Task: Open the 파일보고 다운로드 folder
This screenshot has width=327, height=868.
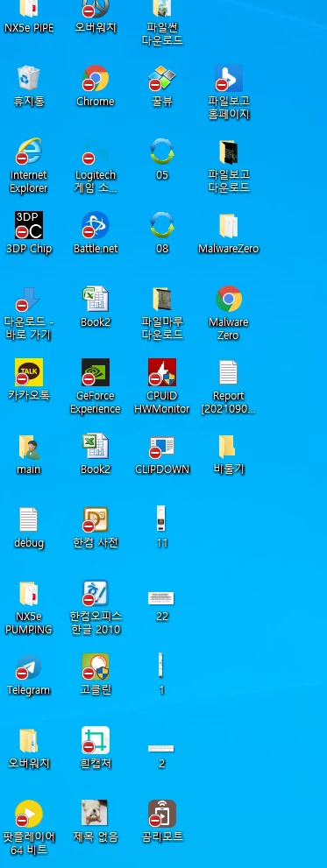Action: 228,152
